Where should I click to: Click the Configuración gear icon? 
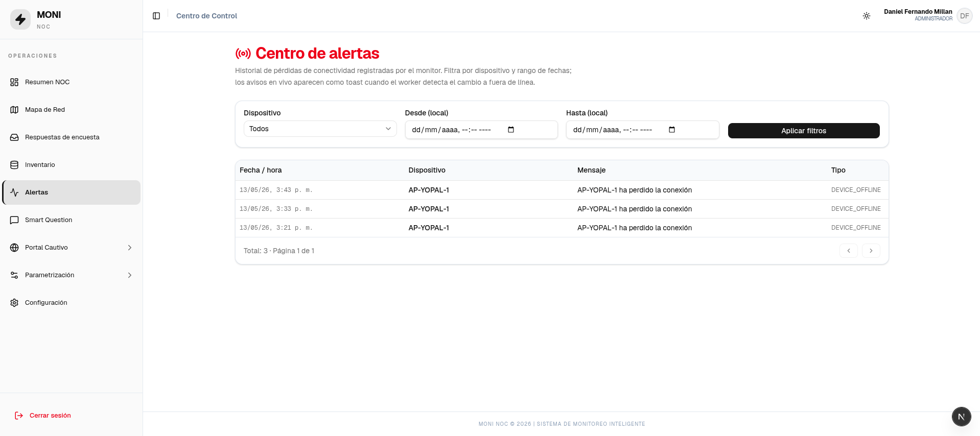(x=14, y=303)
